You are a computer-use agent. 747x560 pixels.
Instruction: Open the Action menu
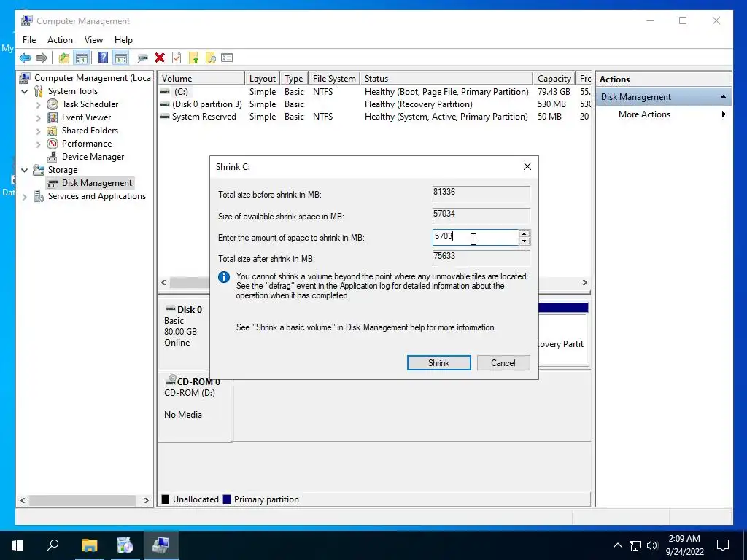pos(60,40)
